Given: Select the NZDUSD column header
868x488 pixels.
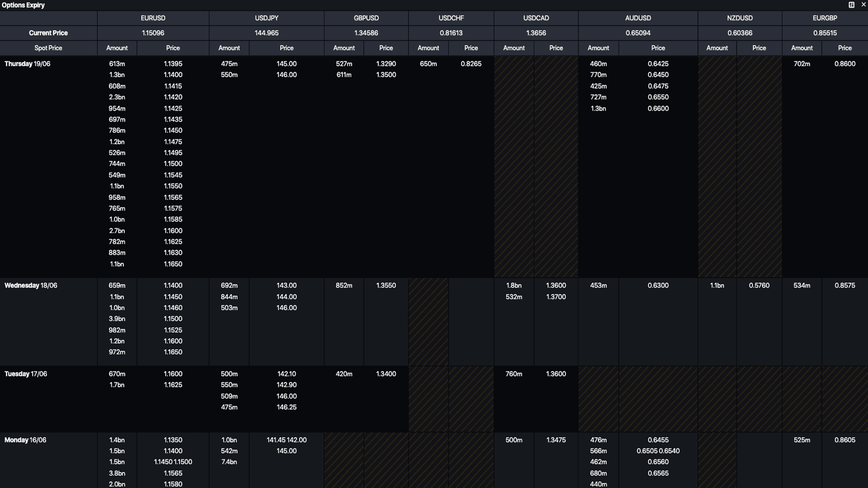Looking at the screenshot, I should [x=740, y=18].
